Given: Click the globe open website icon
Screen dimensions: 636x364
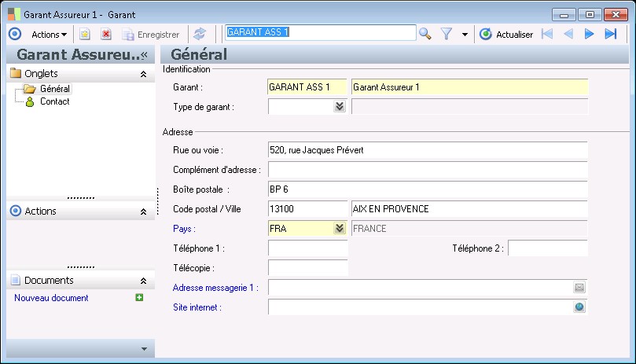Looking at the screenshot, I should pos(579,307).
